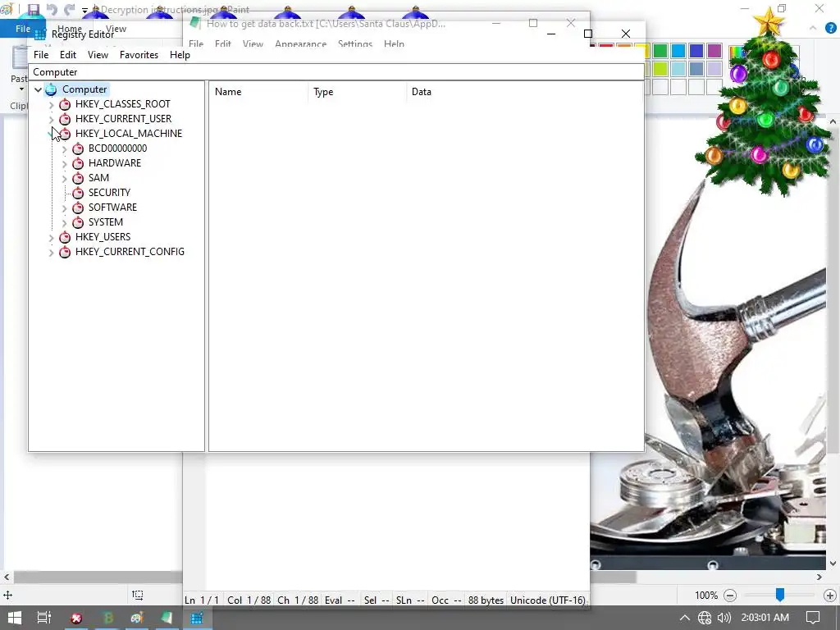
Task: Click the zoom in plus icon in Paint
Action: [x=830, y=596]
